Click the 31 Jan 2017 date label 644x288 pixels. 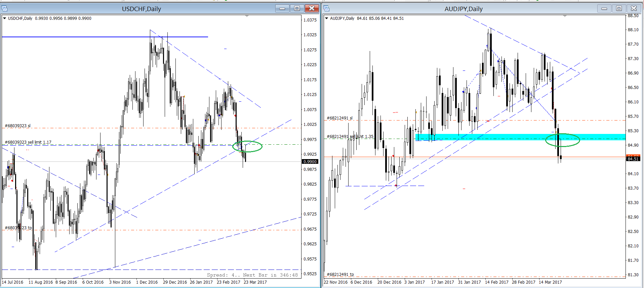pos(470,282)
